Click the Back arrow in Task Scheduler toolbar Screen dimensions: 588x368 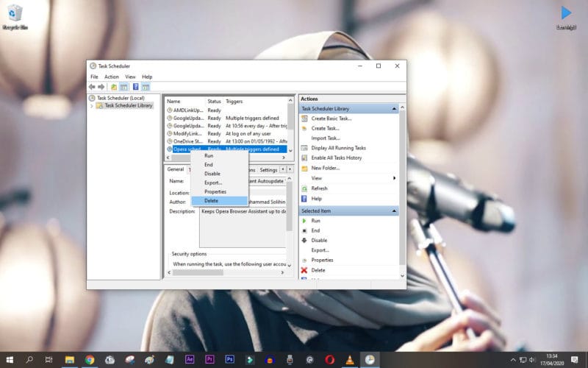coord(92,87)
